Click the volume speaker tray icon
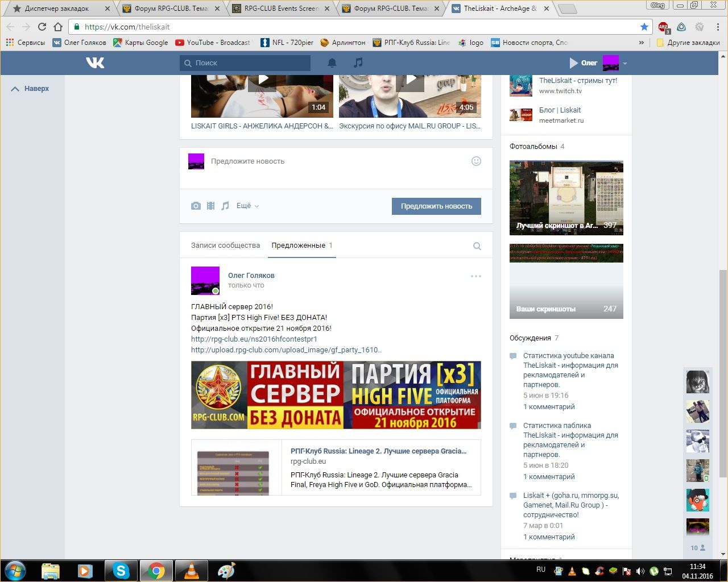 click(x=640, y=571)
